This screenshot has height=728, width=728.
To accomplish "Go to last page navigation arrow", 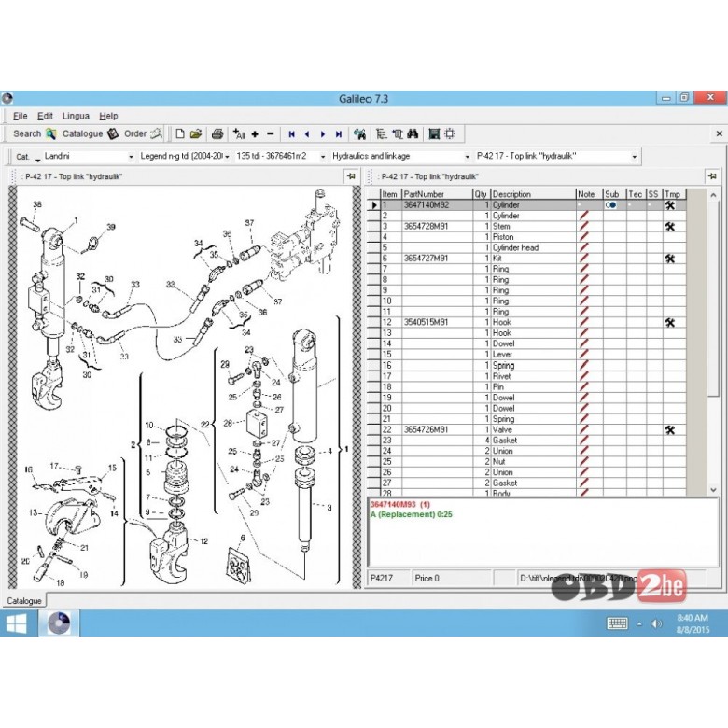I will point(339,134).
